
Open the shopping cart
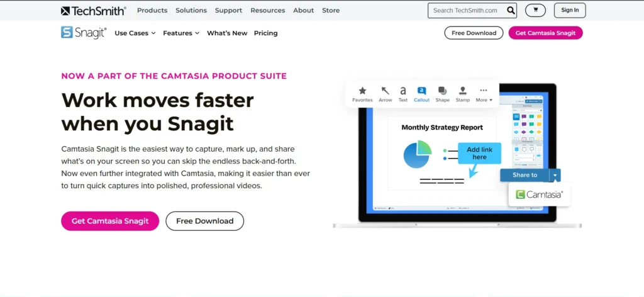[x=535, y=10]
